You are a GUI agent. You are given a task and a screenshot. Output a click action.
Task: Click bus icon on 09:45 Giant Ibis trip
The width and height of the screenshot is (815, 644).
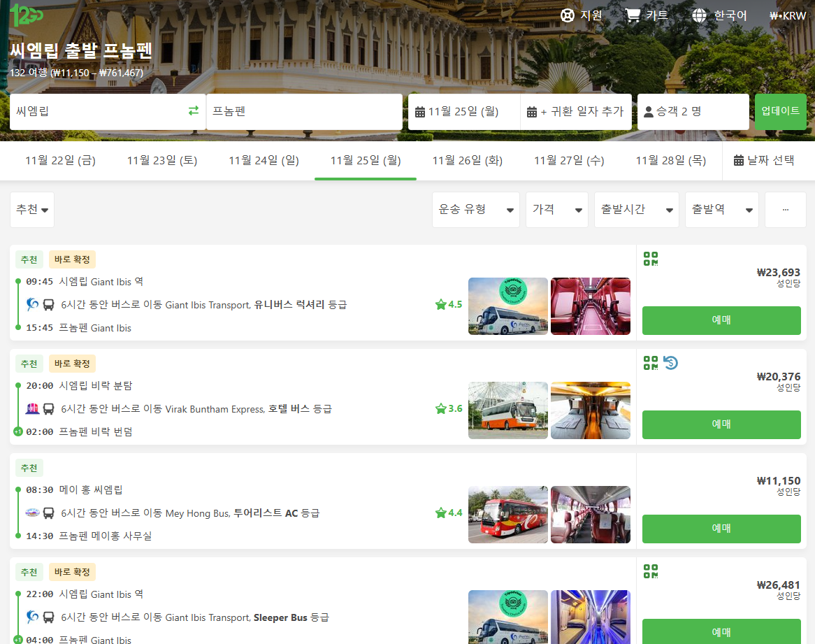tap(48, 305)
